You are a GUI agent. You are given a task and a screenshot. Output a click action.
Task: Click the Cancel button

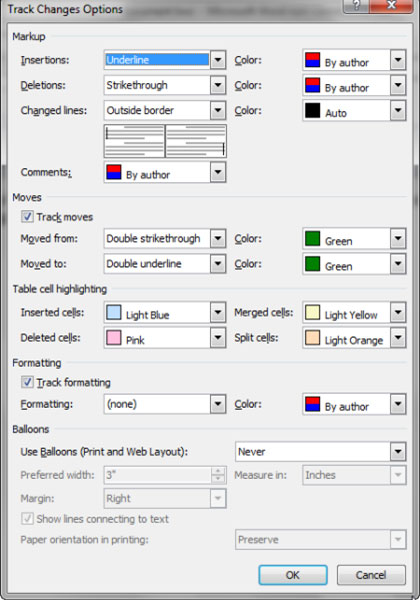[x=371, y=575]
